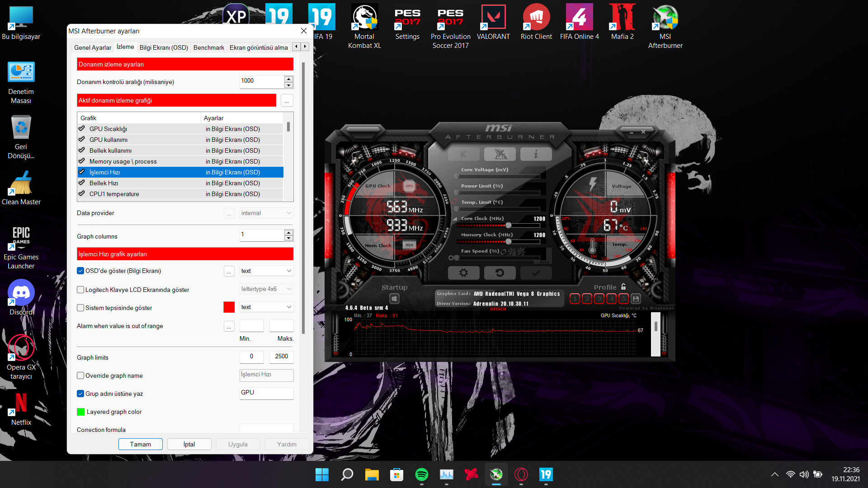Toggle the Startup Windows icon in Afterburner

(394, 299)
